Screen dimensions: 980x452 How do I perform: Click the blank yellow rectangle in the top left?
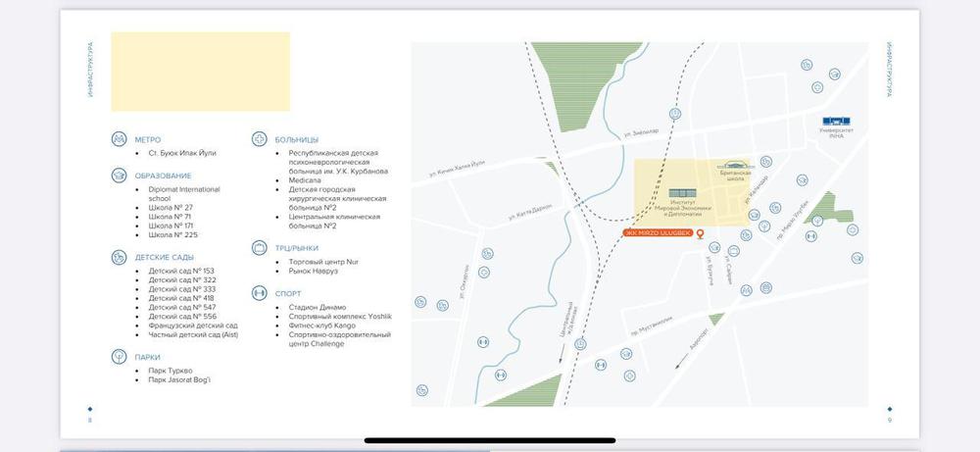200,72
